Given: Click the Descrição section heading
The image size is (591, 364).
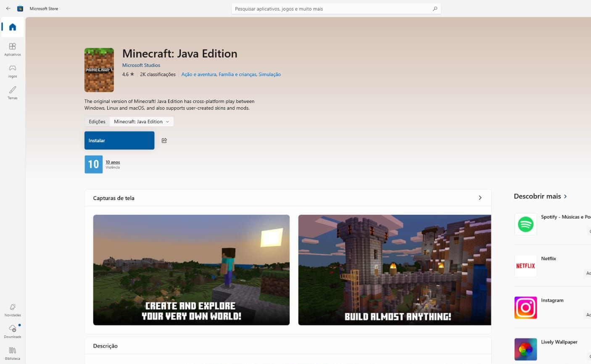Looking at the screenshot, I should [106, 346].
